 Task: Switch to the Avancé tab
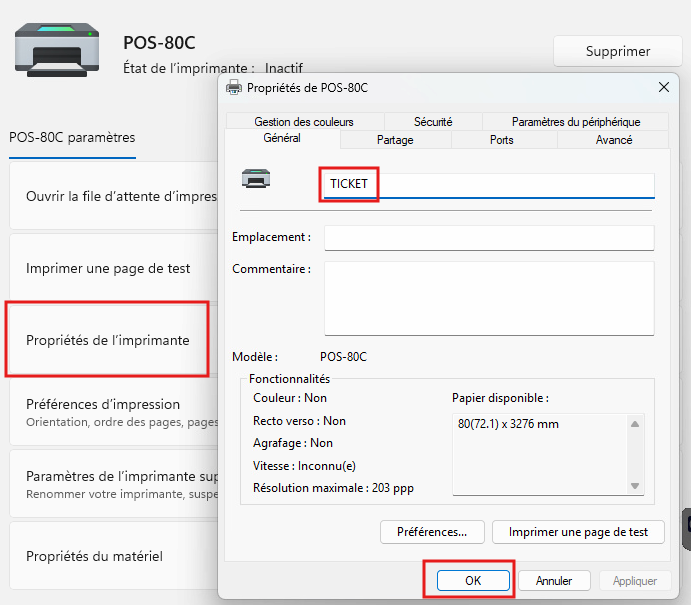point(613,140)
